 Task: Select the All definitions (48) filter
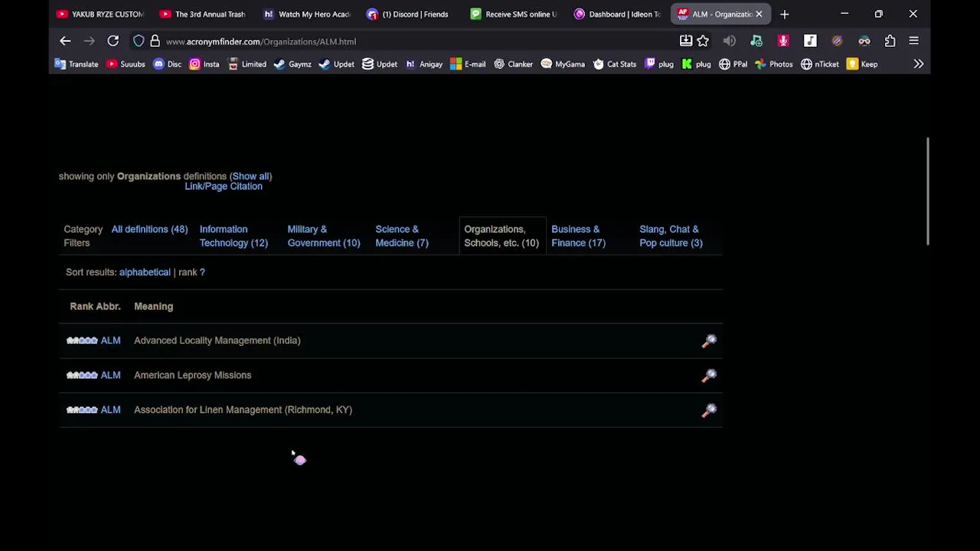coord(149,230)
